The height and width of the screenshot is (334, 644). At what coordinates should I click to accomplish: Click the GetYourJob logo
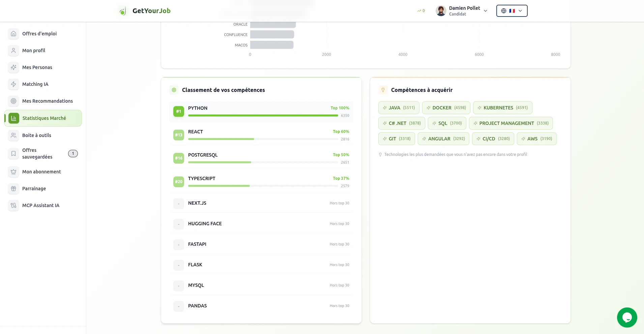click(x=143, y=11)
